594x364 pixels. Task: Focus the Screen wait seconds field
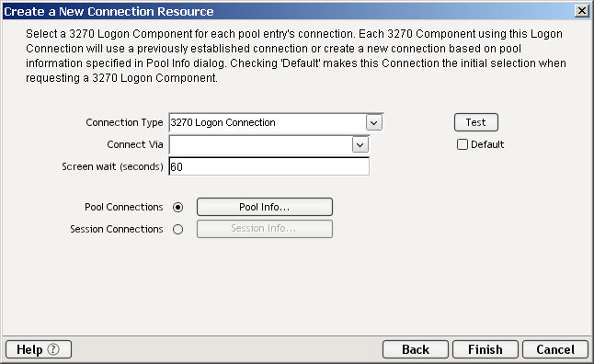(x=269, y=166)
